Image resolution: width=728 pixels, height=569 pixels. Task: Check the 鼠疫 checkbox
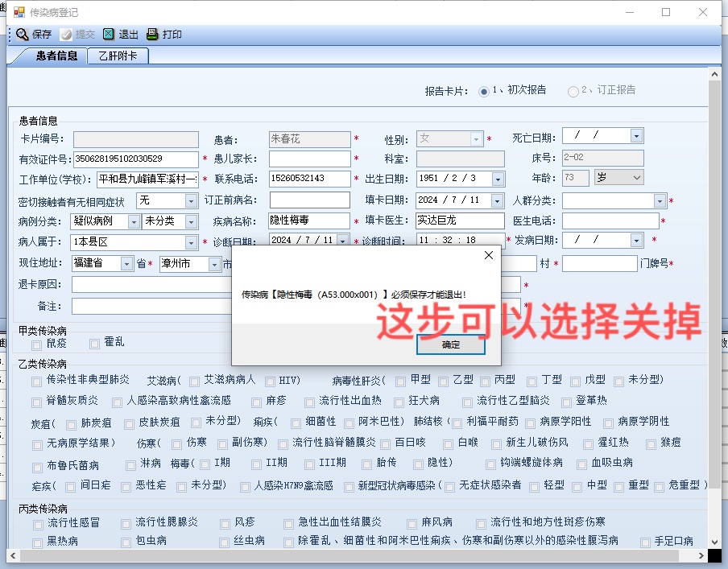click(36, 344)
